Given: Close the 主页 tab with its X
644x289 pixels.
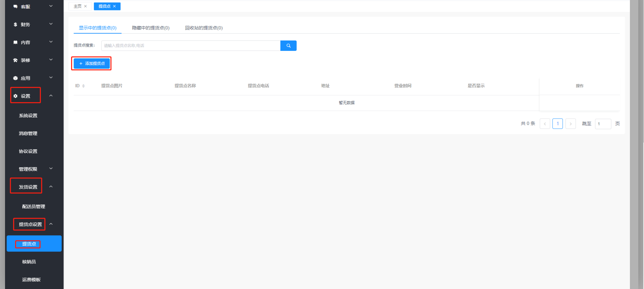Looking at the screenshot, I should point(86,6).
